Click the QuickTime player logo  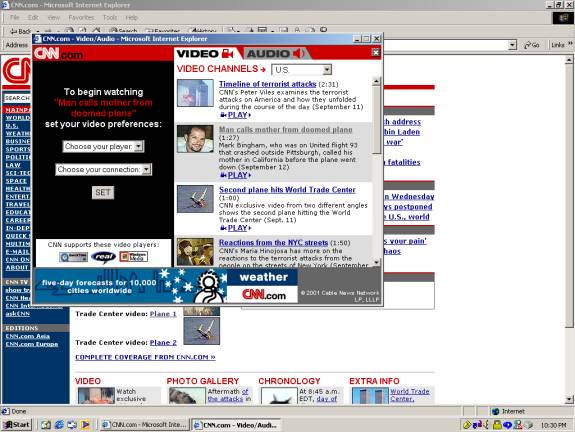pos(73,257)
